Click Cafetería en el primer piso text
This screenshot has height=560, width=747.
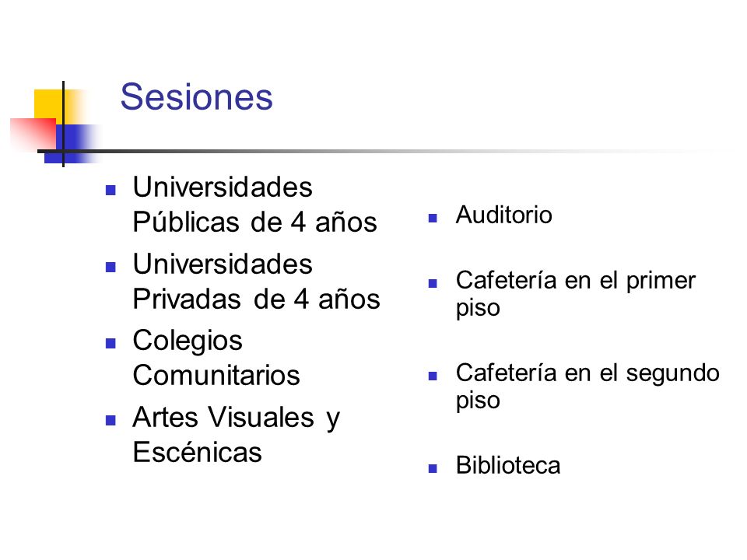(576, 294)
